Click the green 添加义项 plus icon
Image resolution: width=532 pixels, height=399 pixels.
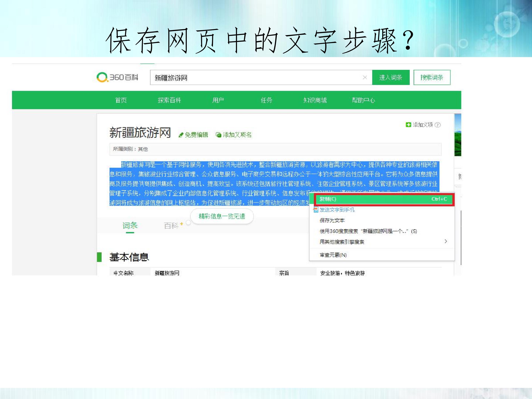(x=408, y=125)
